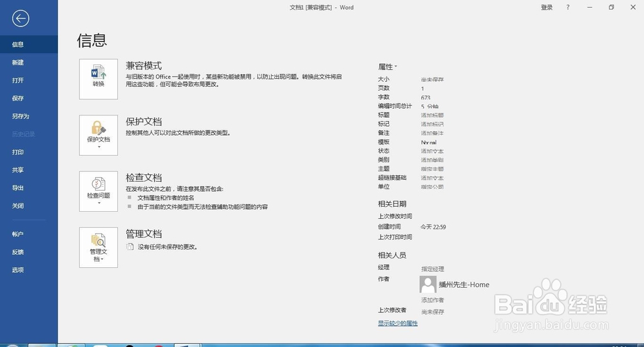Select 保存 in the sidebar
Image resolution: width=644 pixels, height=347 pixels.
tap(29, 98)
